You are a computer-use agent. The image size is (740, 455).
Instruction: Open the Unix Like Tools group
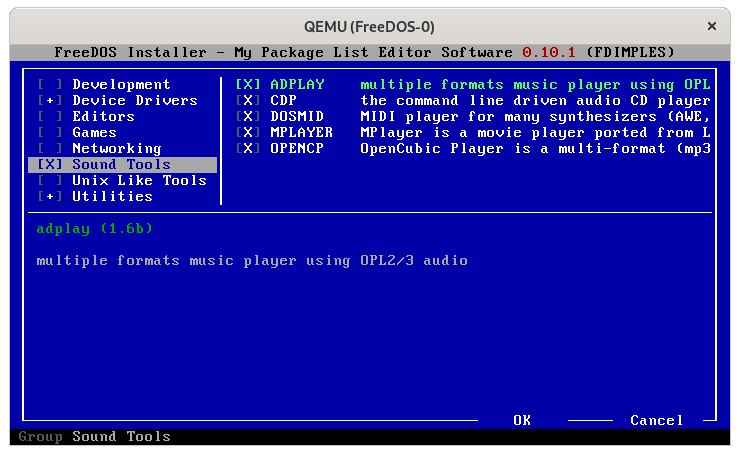click(138, 181)
